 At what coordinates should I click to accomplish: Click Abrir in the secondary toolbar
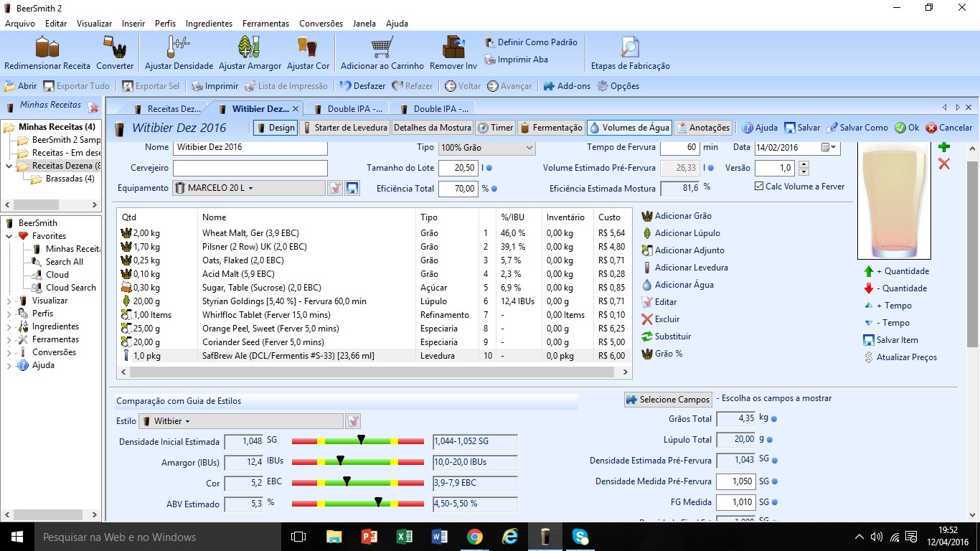click(20, 86)
